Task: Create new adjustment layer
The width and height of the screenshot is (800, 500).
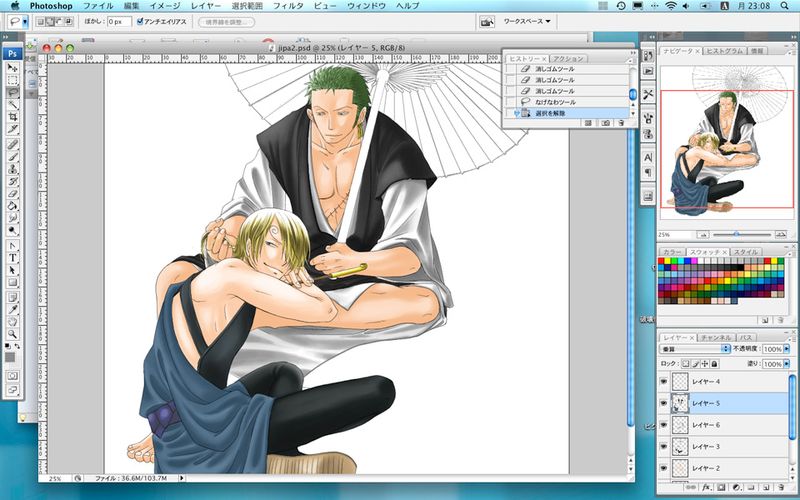Action: 736,488
